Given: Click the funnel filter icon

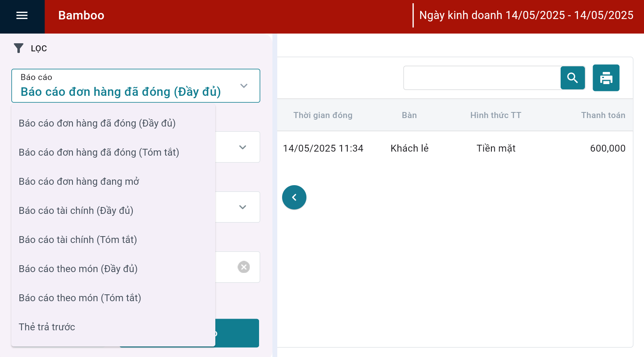Looking at the screenshot, I should click(x=19, y=49).
